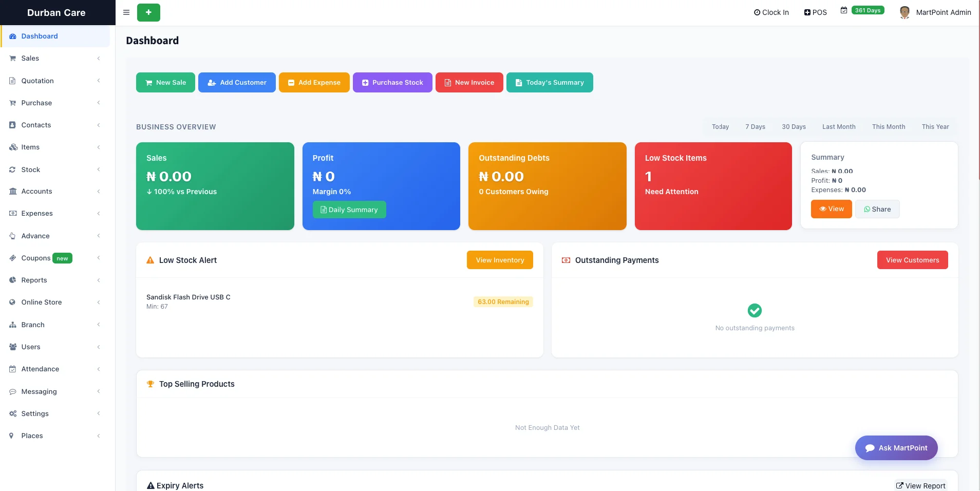980x491 pixels.
Task: Click the Messaging chat bubble icon
Action: click(13, 392)
